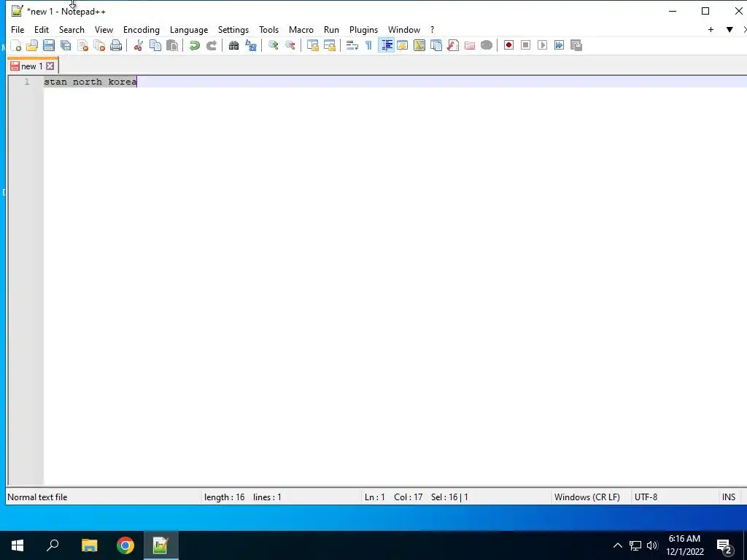Click the Redo arrow icon
Image resolution: width=747 pixels, height=560 pixels.
[211, 45]
